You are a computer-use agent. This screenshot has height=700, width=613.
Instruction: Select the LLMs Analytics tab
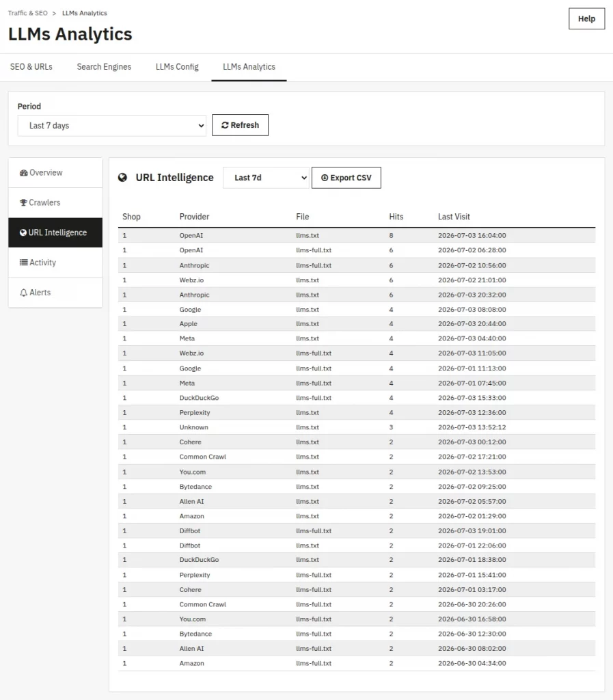click(x=249, y=67)
